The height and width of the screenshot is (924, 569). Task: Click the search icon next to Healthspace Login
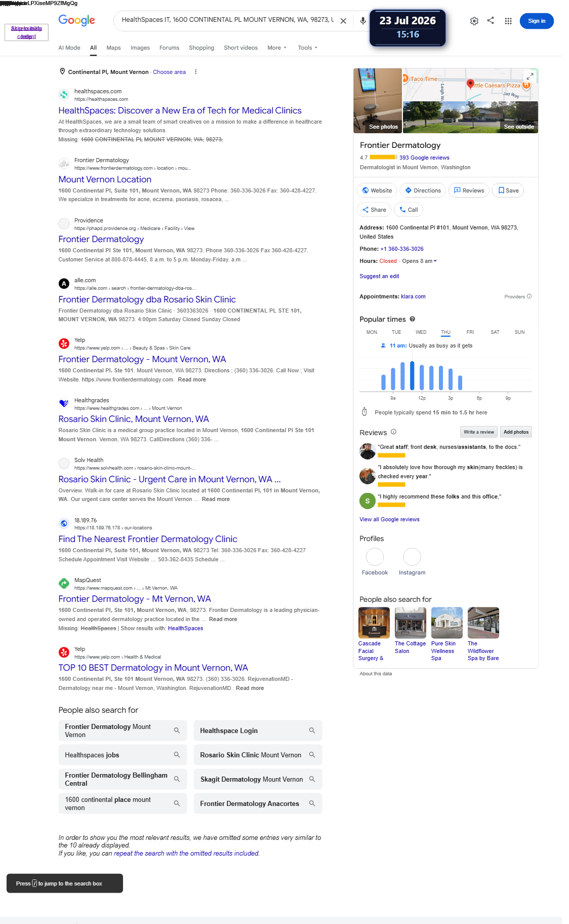[312, 730]
